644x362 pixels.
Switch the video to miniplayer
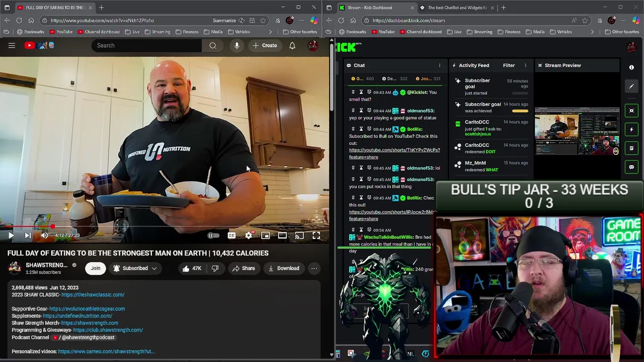tap(266, 235)
